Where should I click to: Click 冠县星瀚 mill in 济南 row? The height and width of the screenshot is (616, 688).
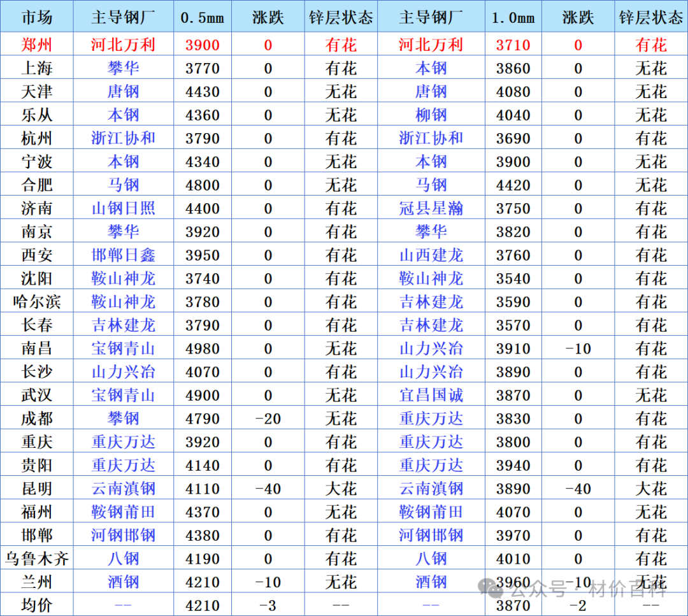pos(431,208)
